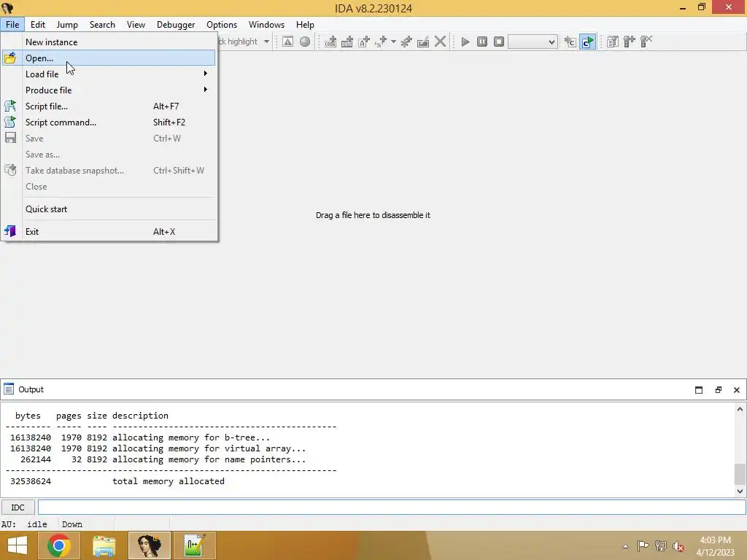747x560 pixels.
Task: Open Notepad++ from the taskbar
Action: coord(194,545)
